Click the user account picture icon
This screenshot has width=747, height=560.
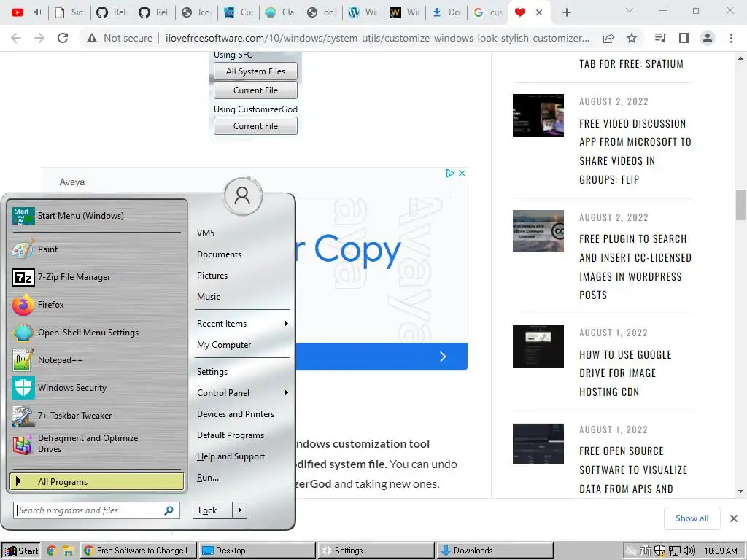coord(242,195)
